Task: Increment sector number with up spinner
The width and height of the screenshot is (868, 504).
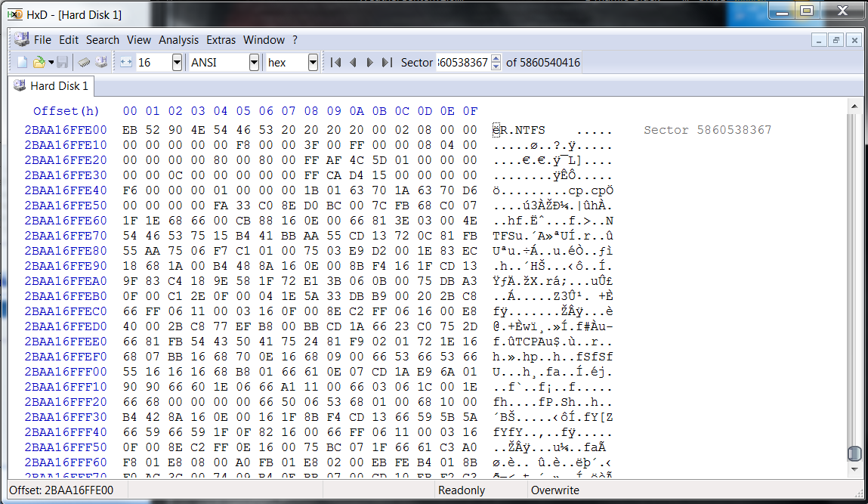Action: click(496, 58)
